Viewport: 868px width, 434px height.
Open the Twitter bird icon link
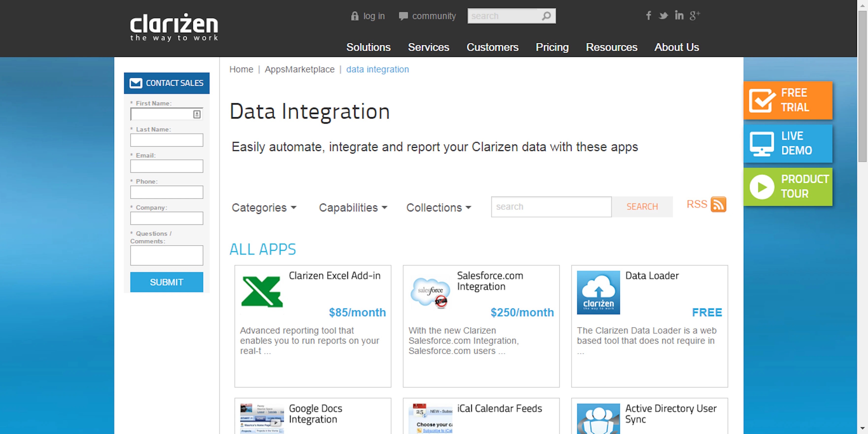click(x=663, y=16)
